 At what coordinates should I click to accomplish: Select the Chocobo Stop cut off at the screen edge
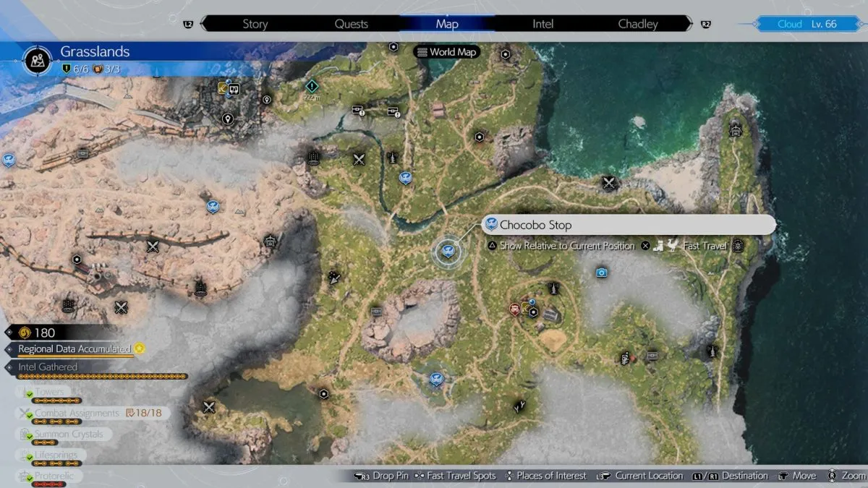pyautogui.click(x=8, y=160)
